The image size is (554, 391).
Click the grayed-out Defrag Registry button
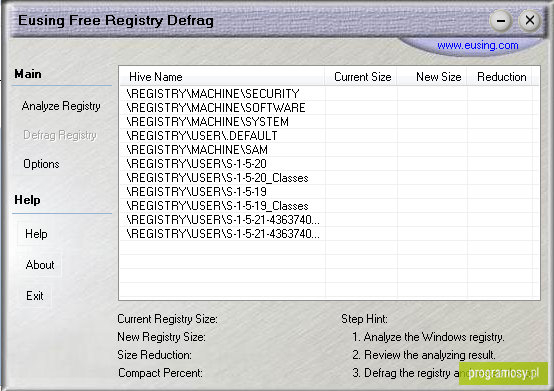point(60,135)
